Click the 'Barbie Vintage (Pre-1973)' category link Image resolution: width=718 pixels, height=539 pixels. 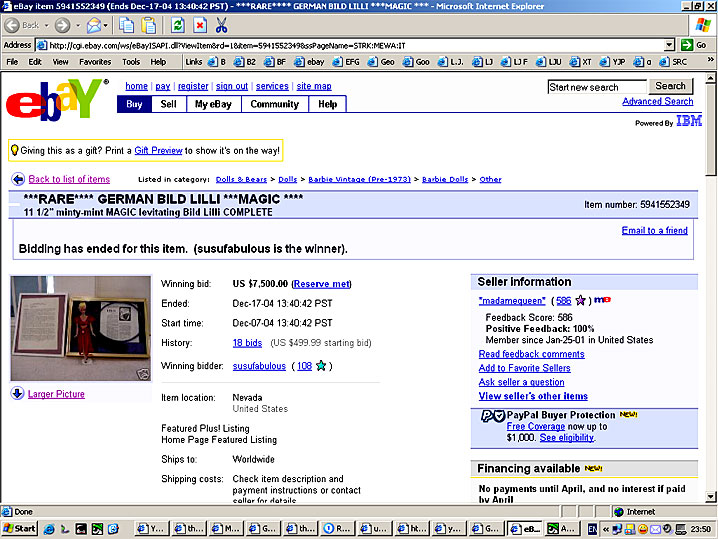(x=359, y=179)
